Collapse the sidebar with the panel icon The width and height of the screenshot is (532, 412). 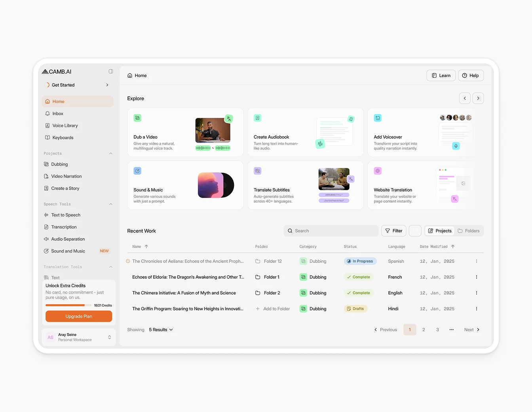click(111, 71)
